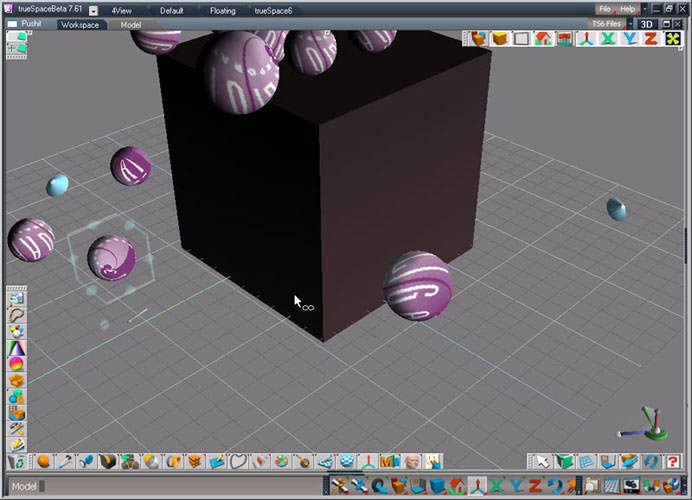Viewport: 692px width, 500px height.
Task: Click the red house reset view icon
Action: (543, 39)
